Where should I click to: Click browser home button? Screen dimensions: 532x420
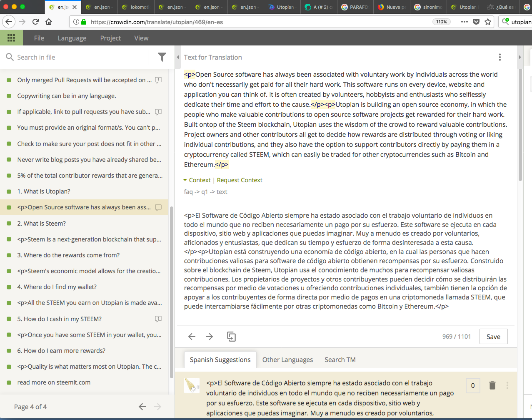click(x=49, y=22)
